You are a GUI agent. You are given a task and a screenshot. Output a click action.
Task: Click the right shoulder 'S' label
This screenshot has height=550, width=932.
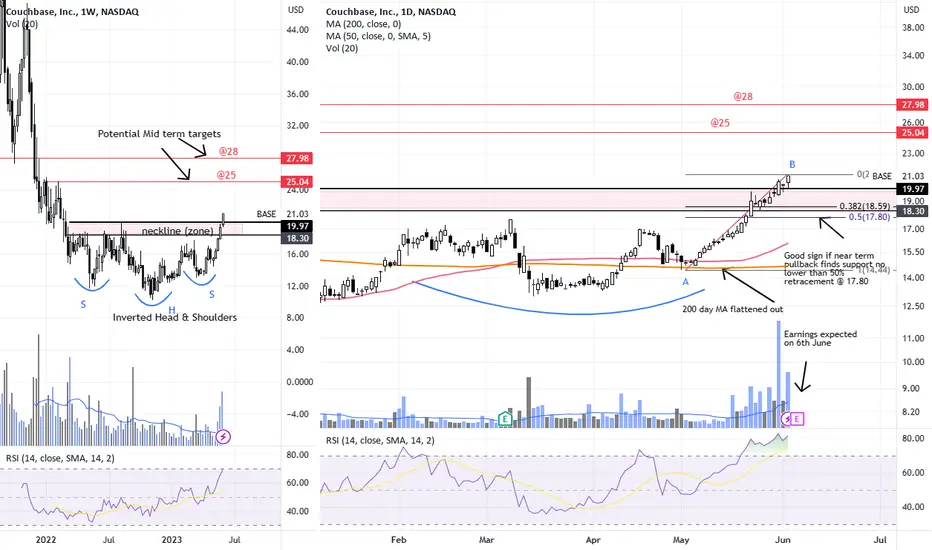pos(212,294)
